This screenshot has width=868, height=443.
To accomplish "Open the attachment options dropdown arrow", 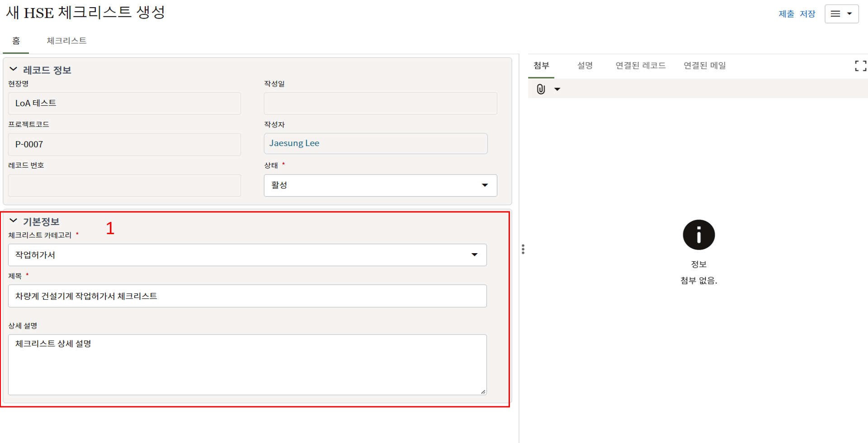I will point(557,89).
